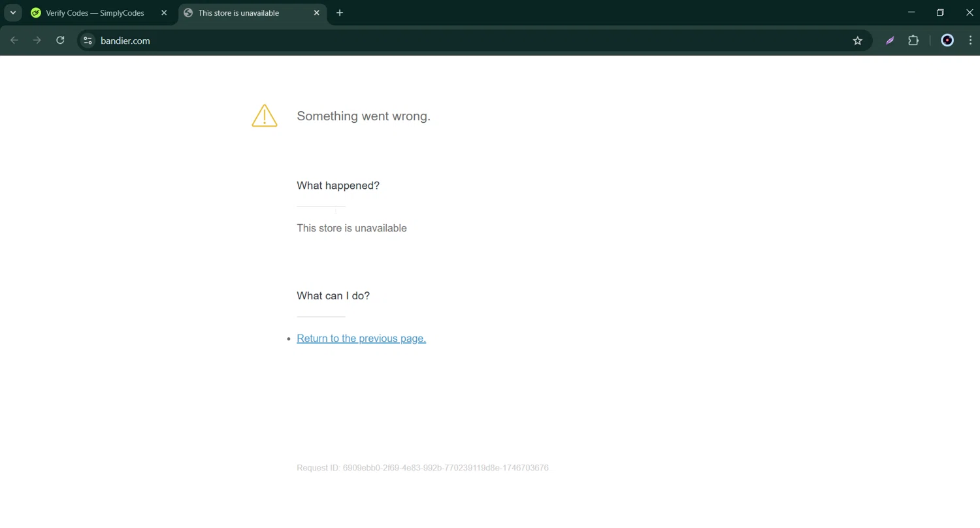Select the This store is unavailable message
Screen dimensions: 980x528
tap(351, 228)
